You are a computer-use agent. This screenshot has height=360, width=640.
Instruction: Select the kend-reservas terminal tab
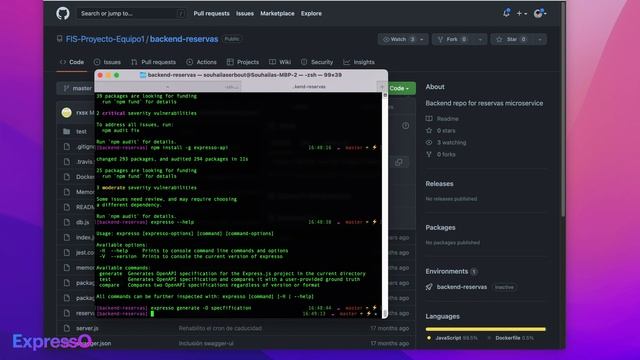(309, 87)
